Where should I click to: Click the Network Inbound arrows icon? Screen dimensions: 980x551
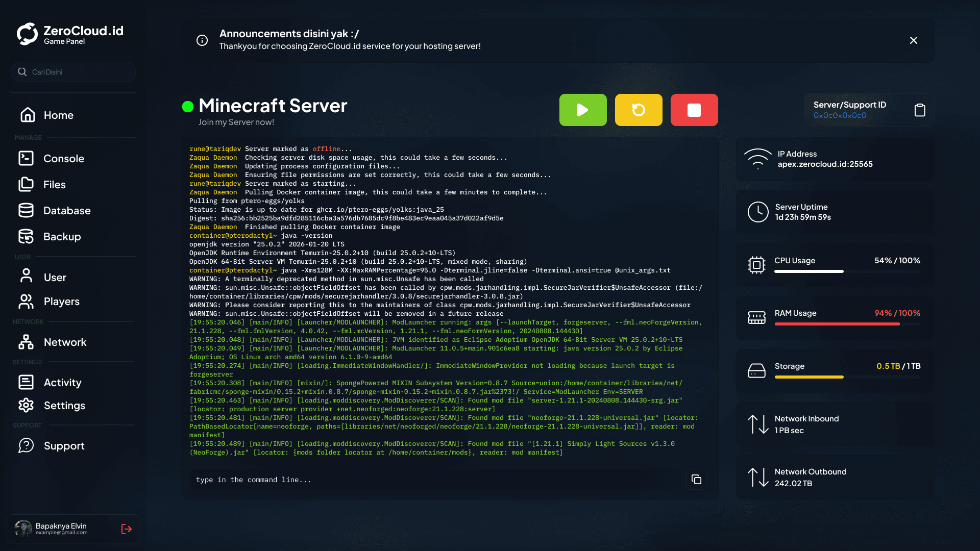click(x=758, y=424)
